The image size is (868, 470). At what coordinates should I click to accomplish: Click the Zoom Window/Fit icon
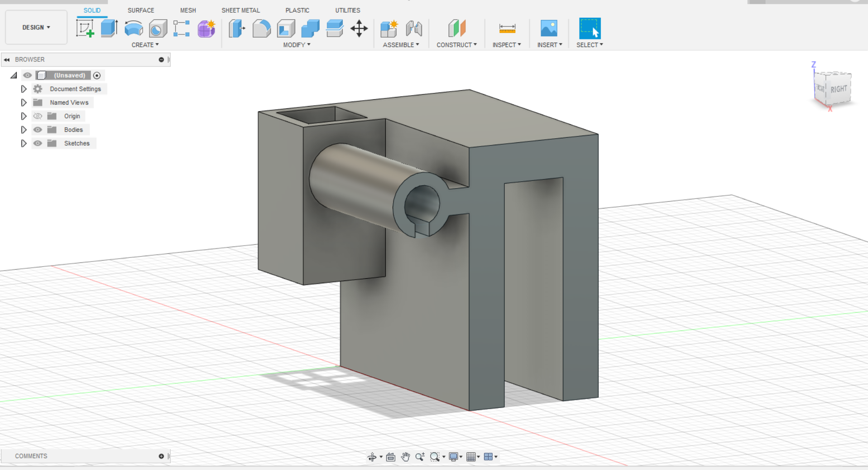coord(435,457)
